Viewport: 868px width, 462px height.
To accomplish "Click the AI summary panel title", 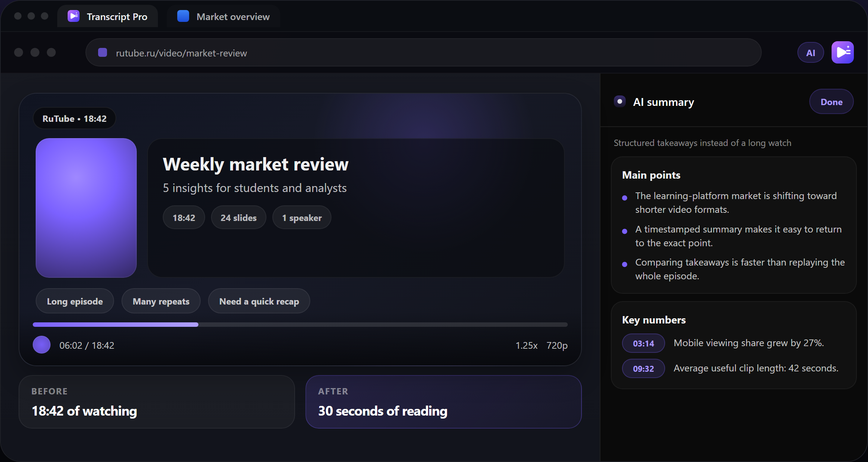I will [x=663, y=102].
